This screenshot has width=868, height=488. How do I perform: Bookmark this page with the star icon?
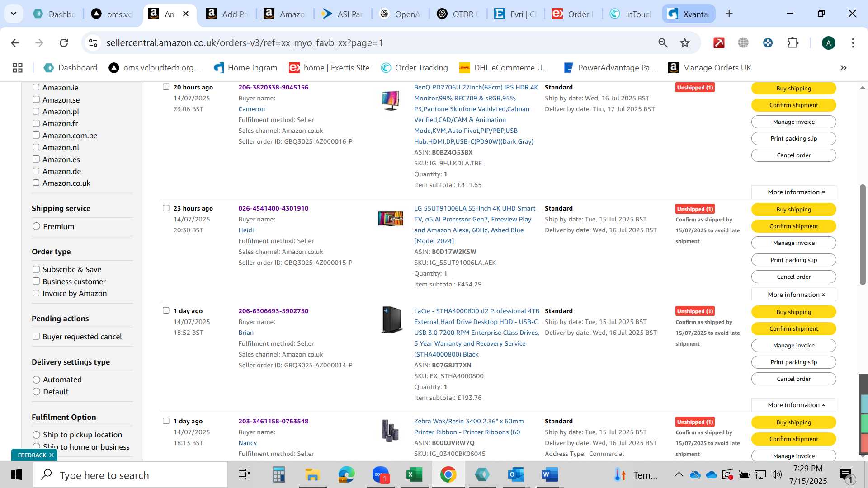[685, 43]
